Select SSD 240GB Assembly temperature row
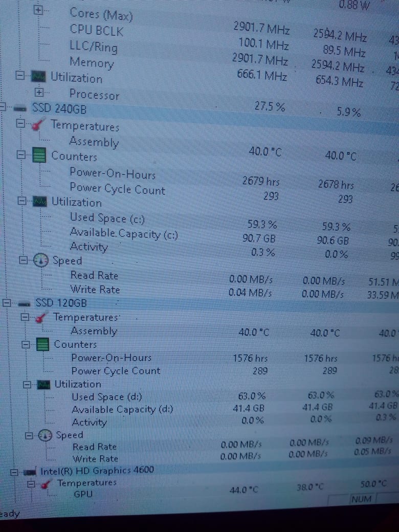Image resolution: width=399 pixels, height=532 pixels. tap(94, 142)
